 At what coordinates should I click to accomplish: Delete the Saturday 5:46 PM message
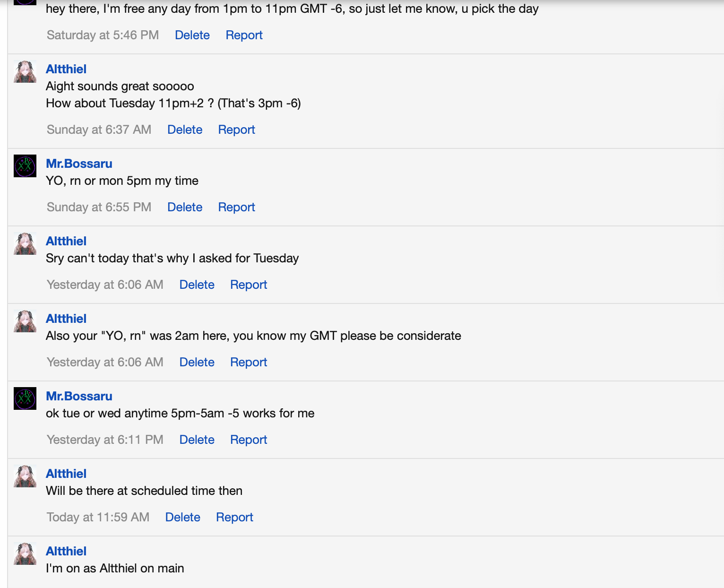click(x=192, y=35)
